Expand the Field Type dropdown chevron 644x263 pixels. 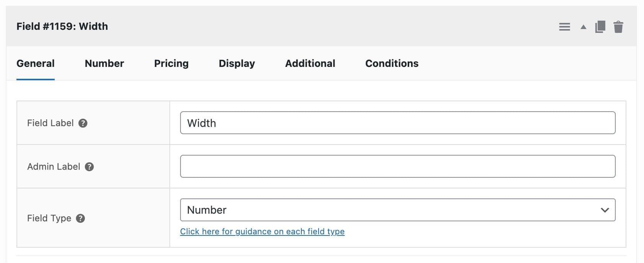coord(605,209)
